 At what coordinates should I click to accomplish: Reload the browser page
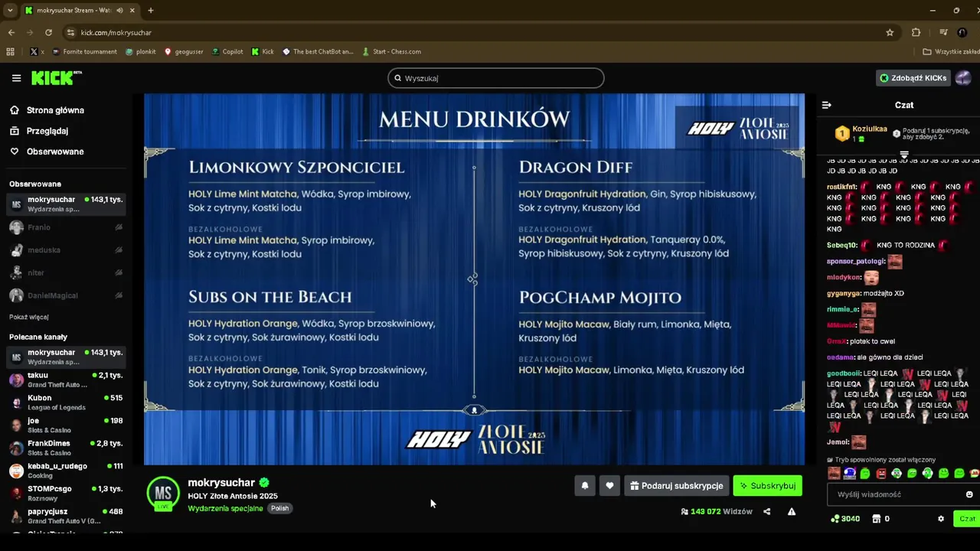[x=48, y=32]
